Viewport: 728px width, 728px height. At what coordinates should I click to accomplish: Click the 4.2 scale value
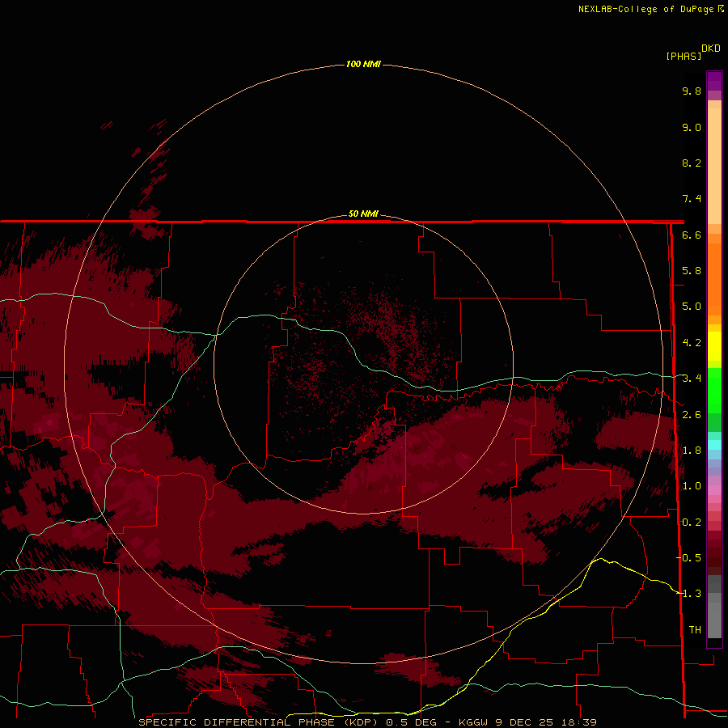(x=692, y=343)
